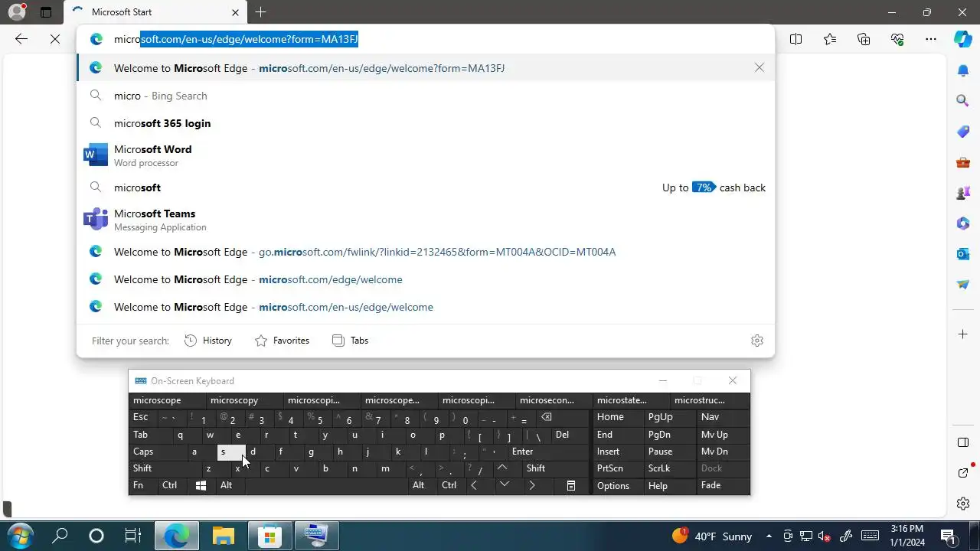Click the 's' key on keyboard
Screen dimensions: 980x551
(x=231, y=452)
